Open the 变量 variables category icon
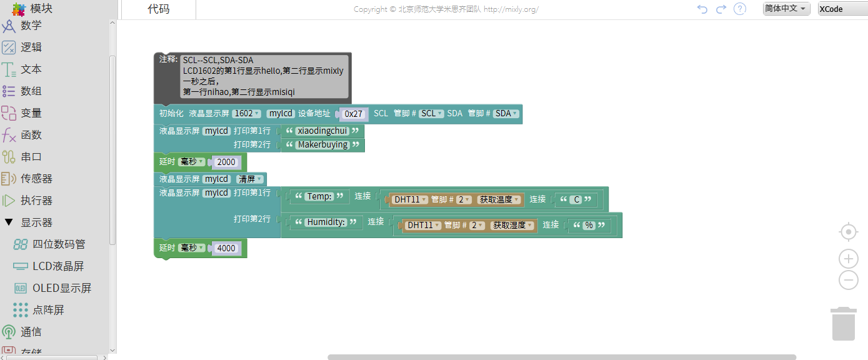This screenshot has width=868, height=360. pos(9,113)
